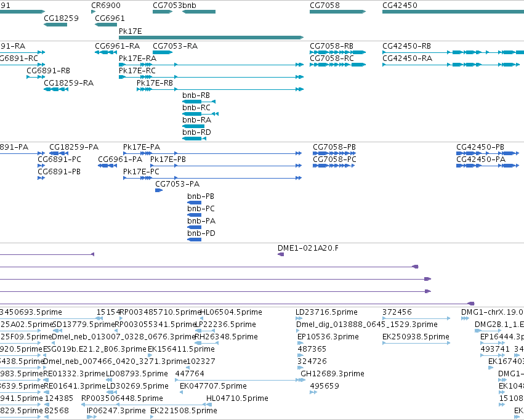Image resolution: width=524 pixels, height=420 pixels.
Task: Click the CG18259-RA transcript label
Action: coord(68,83)
